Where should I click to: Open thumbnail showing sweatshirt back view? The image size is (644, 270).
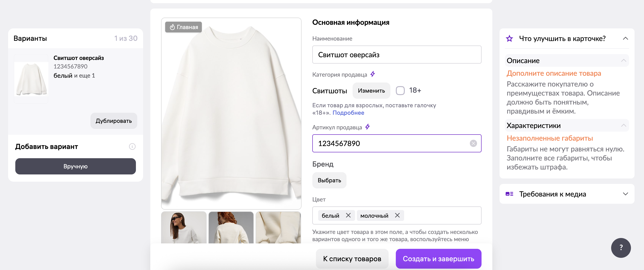coord(231,227)
